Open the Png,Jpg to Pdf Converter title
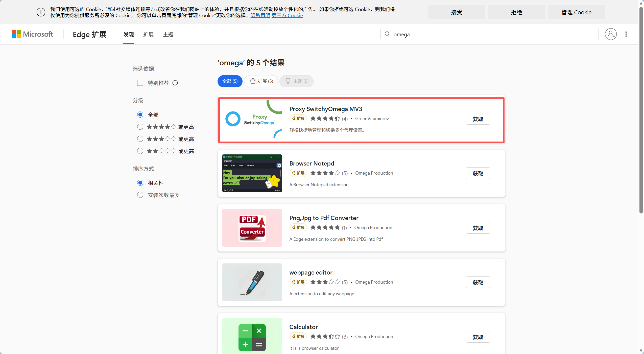Image resolution: width=644 pixels, height=354 pixels. click(x=324, y=218)
